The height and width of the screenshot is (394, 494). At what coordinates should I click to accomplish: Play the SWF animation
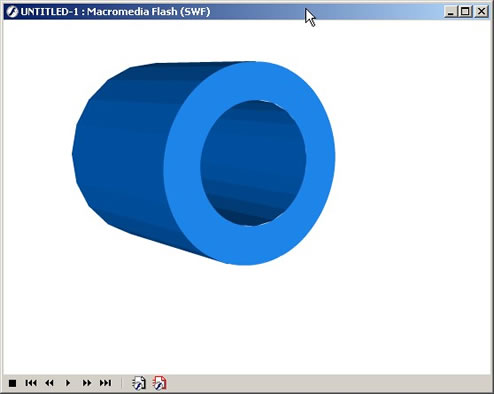68,383
